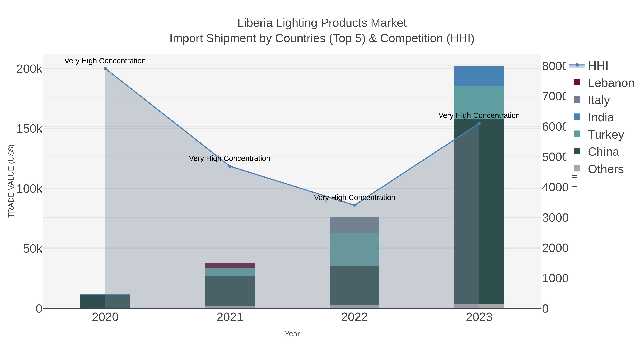
Task: Click the Year axis title
Action: tap(292, 334)
